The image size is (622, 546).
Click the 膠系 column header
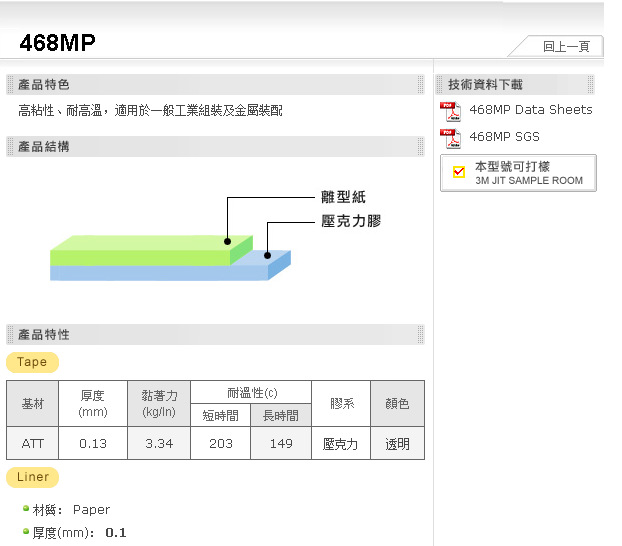[x=341, y=404]
